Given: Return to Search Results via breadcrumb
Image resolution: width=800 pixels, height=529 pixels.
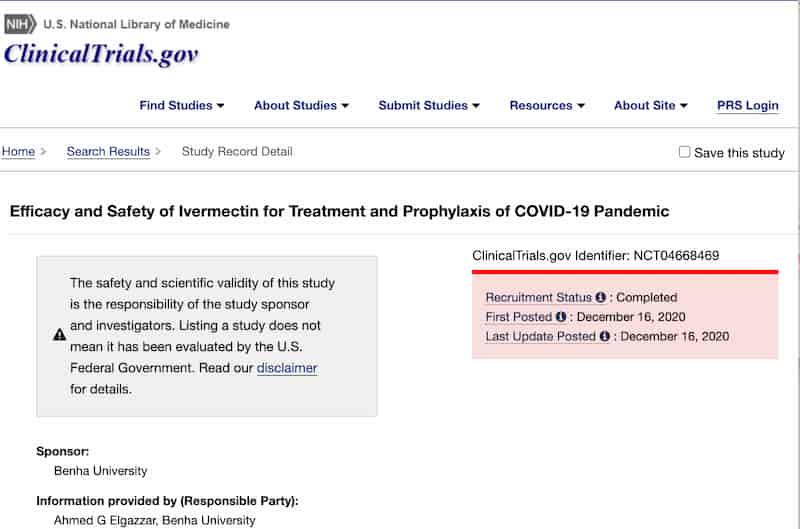Looking at the screenshot, I should 108,152.
